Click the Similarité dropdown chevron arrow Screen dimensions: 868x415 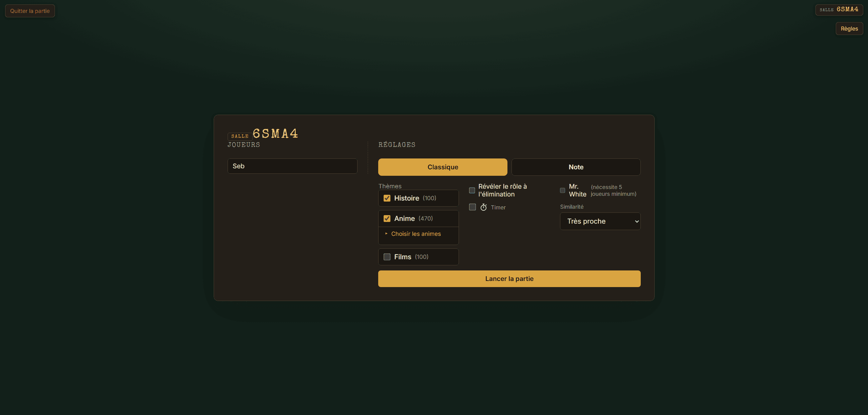pyautogui.click(x=637, y=221)
